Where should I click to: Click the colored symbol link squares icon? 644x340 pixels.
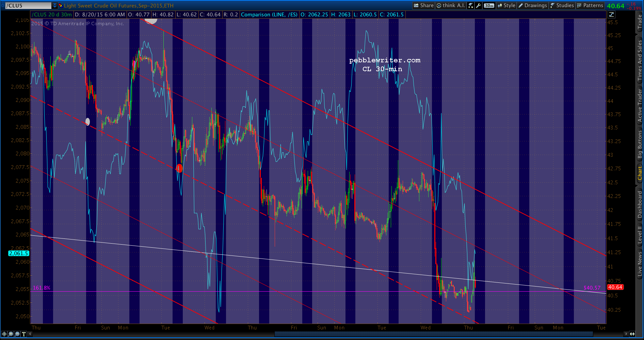click(61, 5)
